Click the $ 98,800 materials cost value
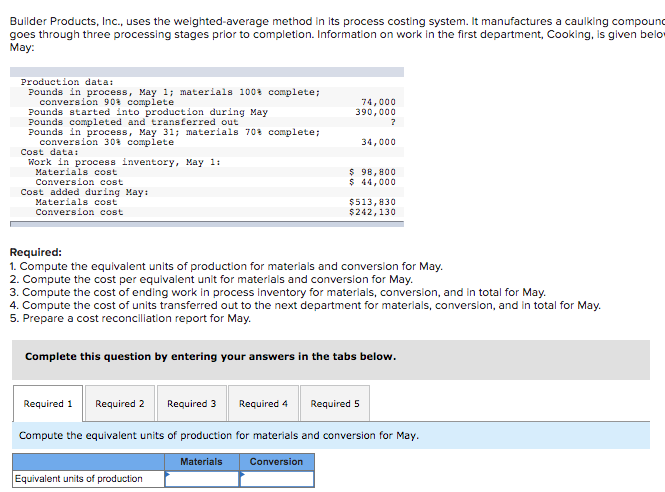Viewport: 665px width, 492px height. click(x=372, y=172)
